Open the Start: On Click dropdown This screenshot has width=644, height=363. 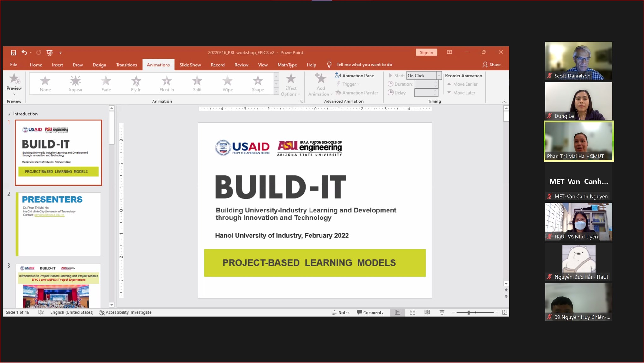439,75
